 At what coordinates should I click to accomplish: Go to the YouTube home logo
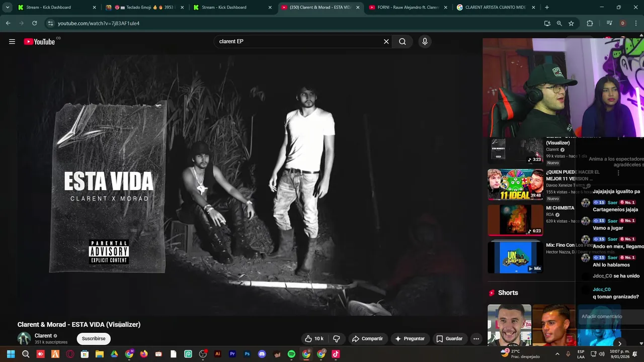click(x=39, y=42)
